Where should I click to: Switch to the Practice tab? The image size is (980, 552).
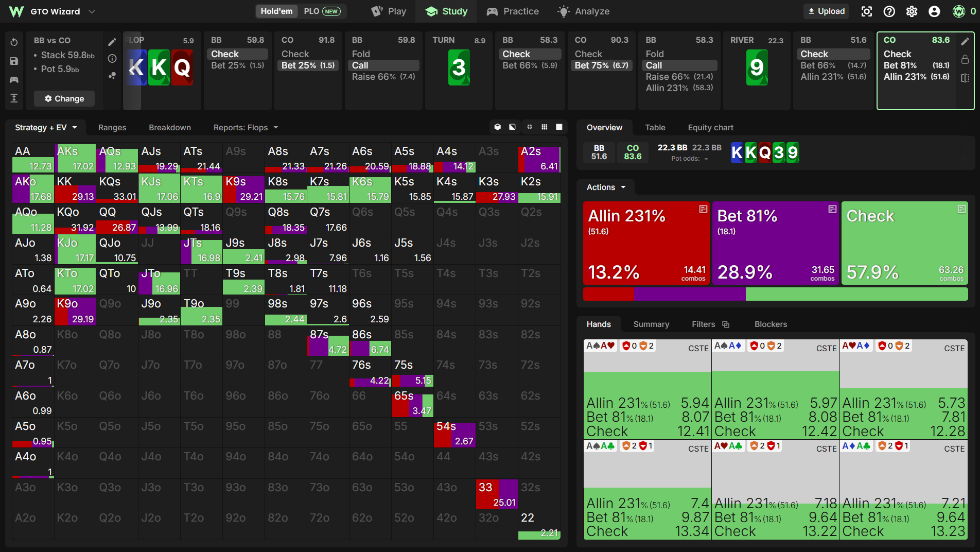[x=513, y=11]
